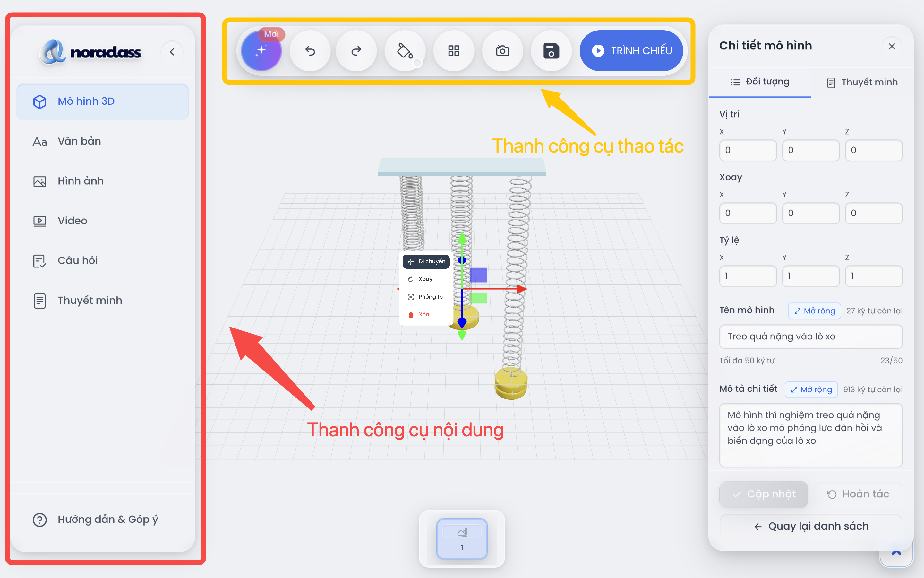
Task: Expand the Mô tả chi tiết field with Mở rộng
Action: point(811,390)
